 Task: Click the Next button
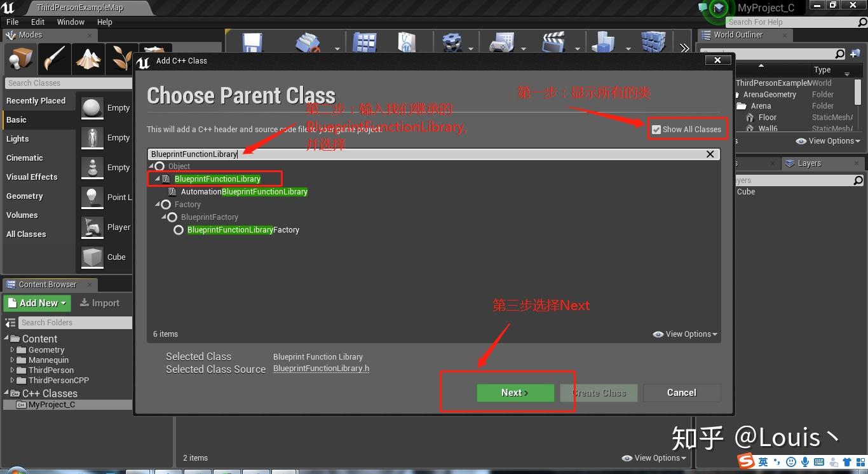coord(515,393)
